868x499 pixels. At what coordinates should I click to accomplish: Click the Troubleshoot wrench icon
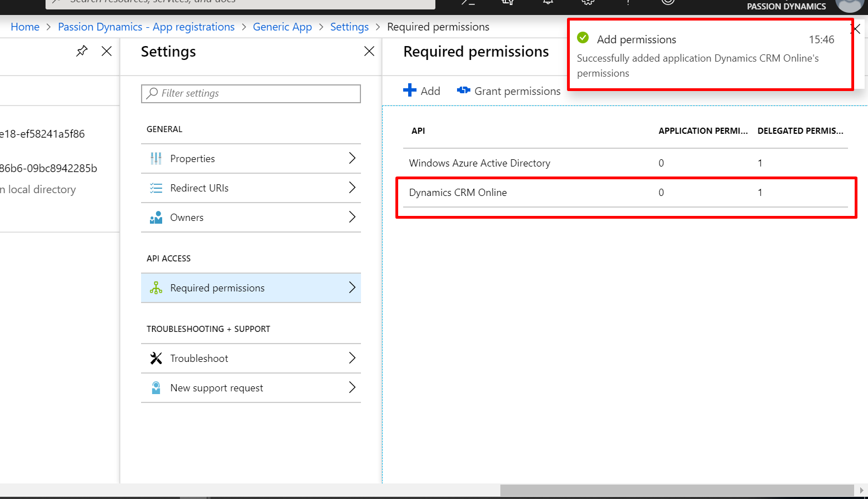click(156, 359)
